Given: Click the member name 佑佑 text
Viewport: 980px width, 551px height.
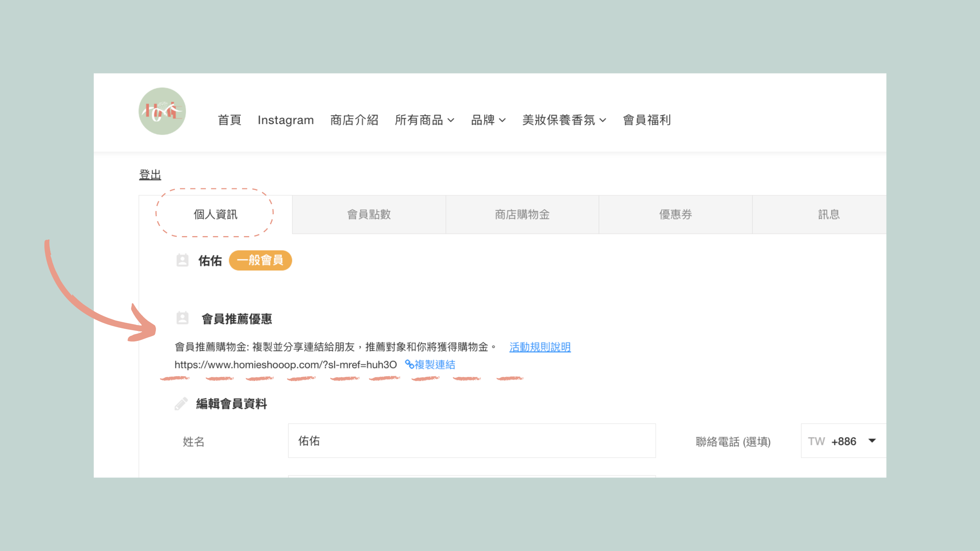Looking at the screenshot, I should click(x=210, y=261).
